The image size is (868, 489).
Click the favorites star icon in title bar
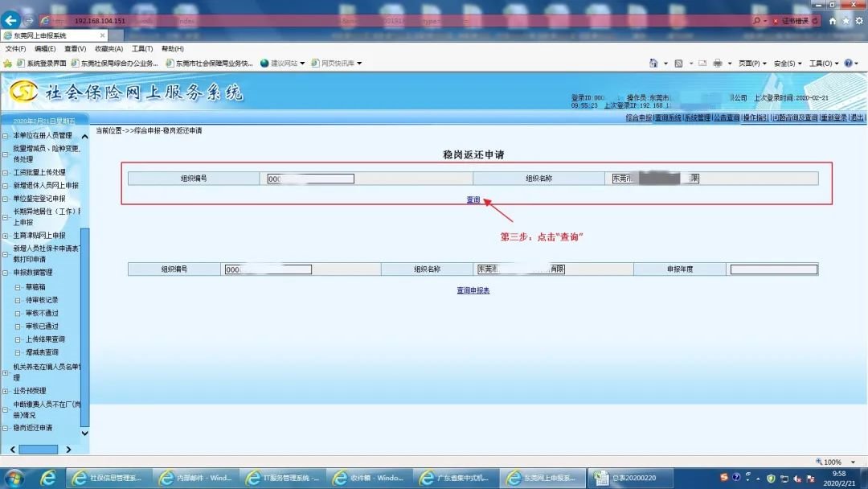[x=845, y=21]
